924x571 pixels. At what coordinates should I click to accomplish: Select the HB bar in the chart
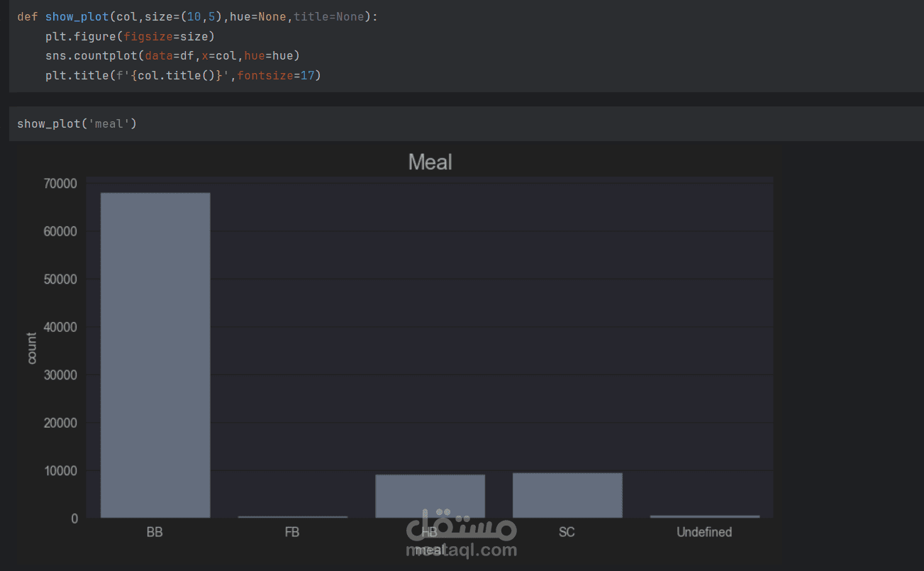pos(430,496)
